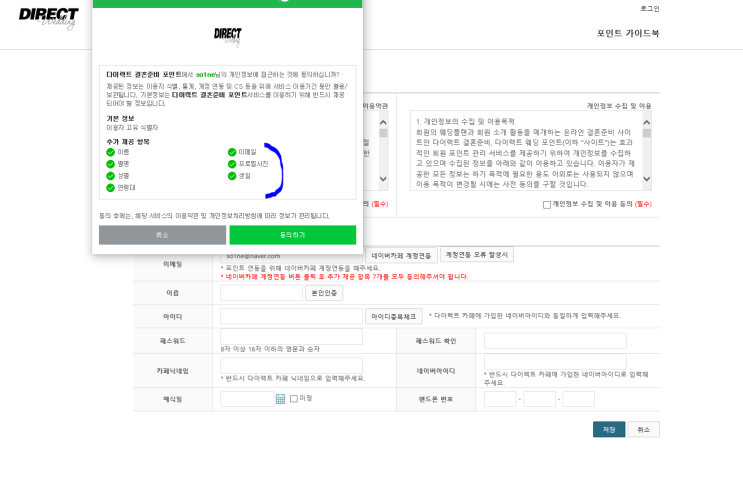The height and width of the screenshot is (500, 743).
Task: Click the last 핸드폰 번호 input box
Action: [x=579, y=399]
